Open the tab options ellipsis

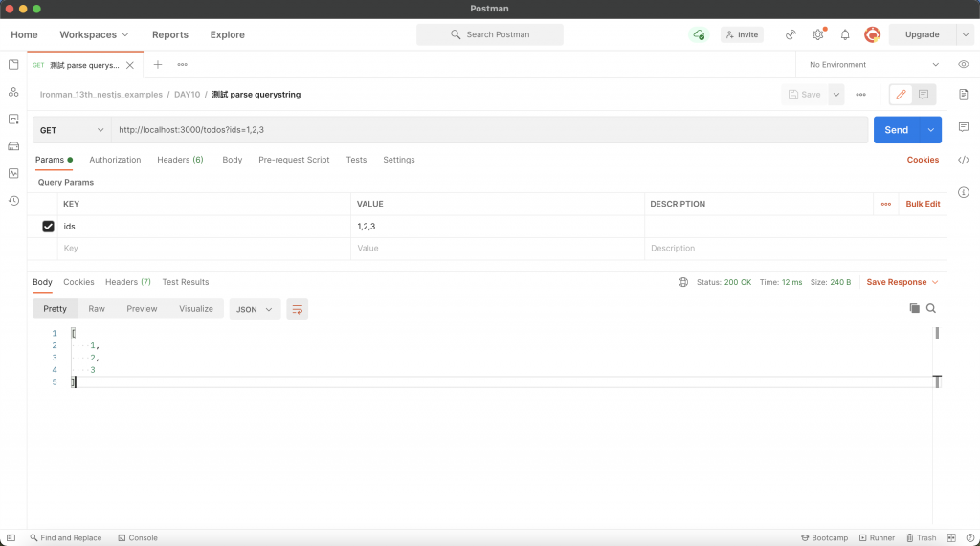click(x=182, y=64)
